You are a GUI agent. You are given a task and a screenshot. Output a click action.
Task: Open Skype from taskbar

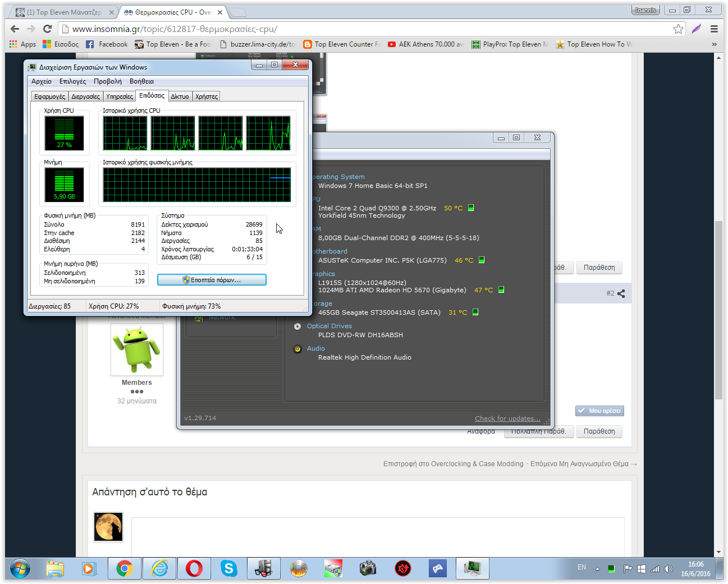[228, 568]
